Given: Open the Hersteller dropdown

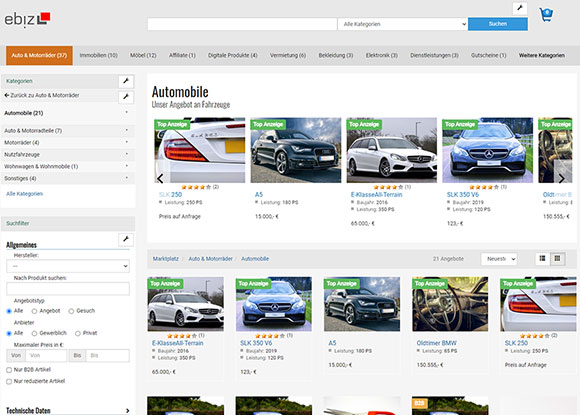Looking at the screenshot, I should tap(68, 266).
